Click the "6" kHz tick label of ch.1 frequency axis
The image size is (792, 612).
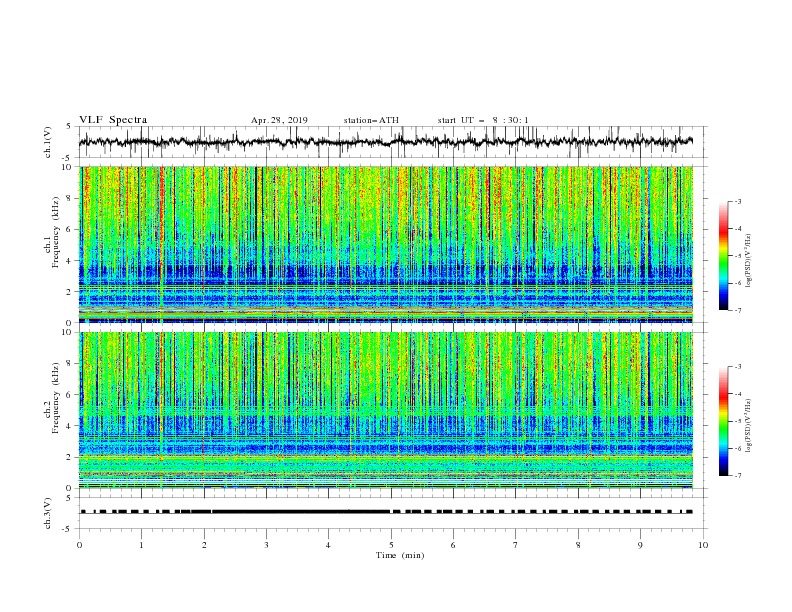pyautogui.click(x=70, y=229)
